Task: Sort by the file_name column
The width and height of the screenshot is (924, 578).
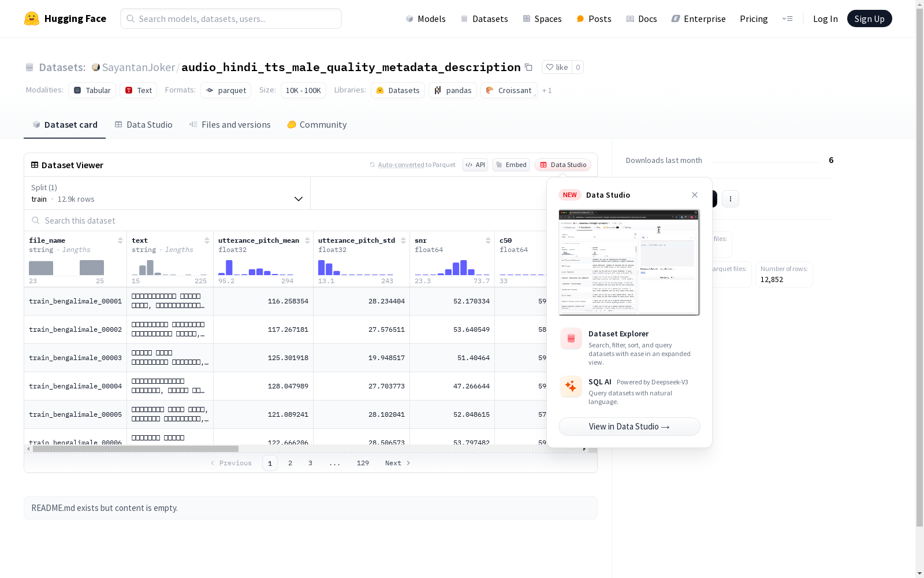Action: point(120,240)
